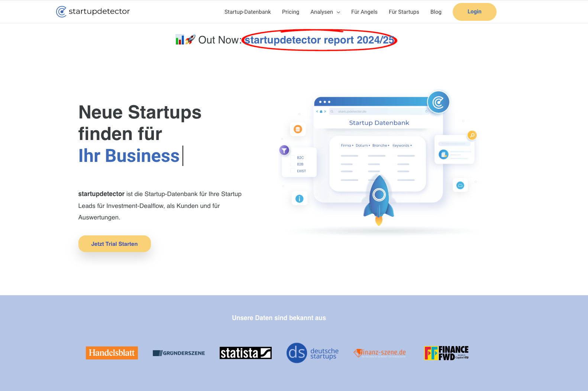Click the startupdetector logo in header
The height and width of the screenshot is (391, 588).
[x=93, y=12]
